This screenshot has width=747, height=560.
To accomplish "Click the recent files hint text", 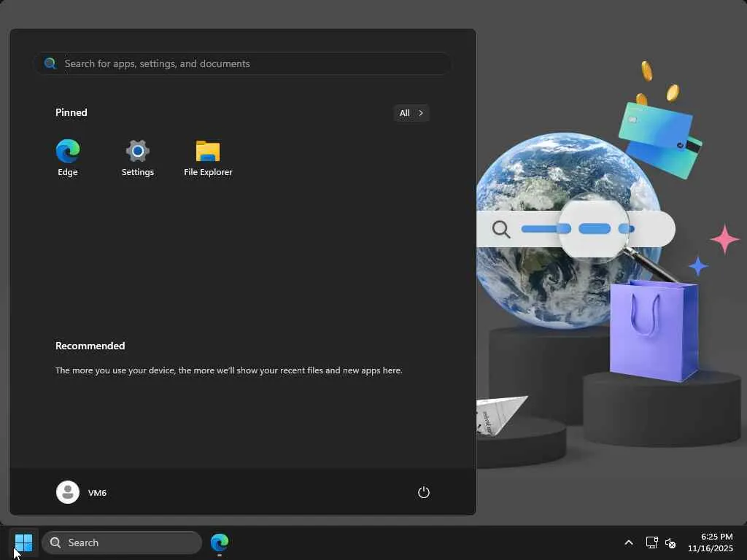I will pos(228,370).
